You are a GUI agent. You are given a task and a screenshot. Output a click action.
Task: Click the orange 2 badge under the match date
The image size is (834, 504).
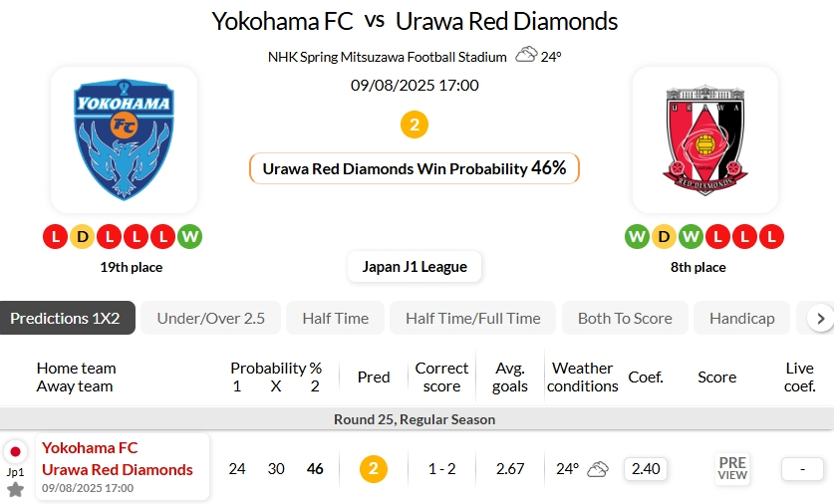pyautogui.click(x=415, y=125)
